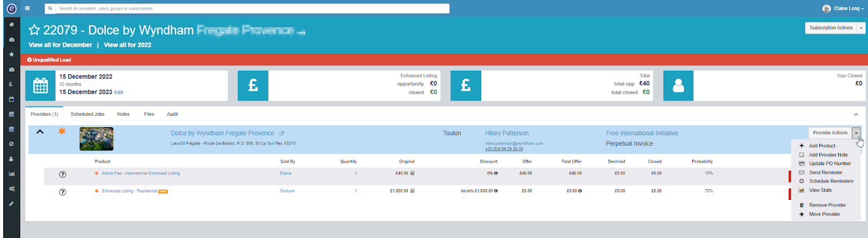Click the hilary.patterson@wyndham.com email link

coord(514,143)
